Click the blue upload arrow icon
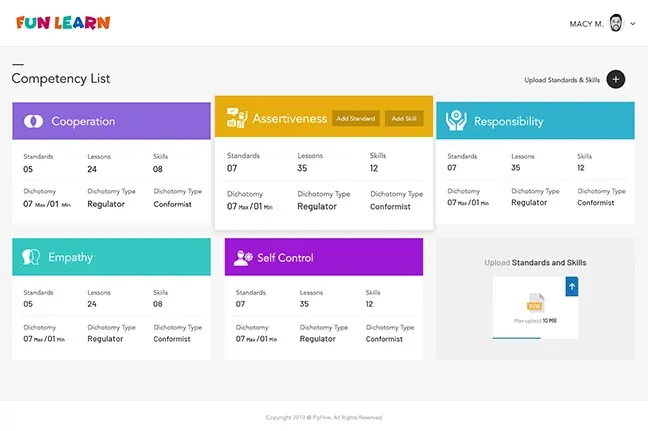The image size is (648, 431). point(572,286)
